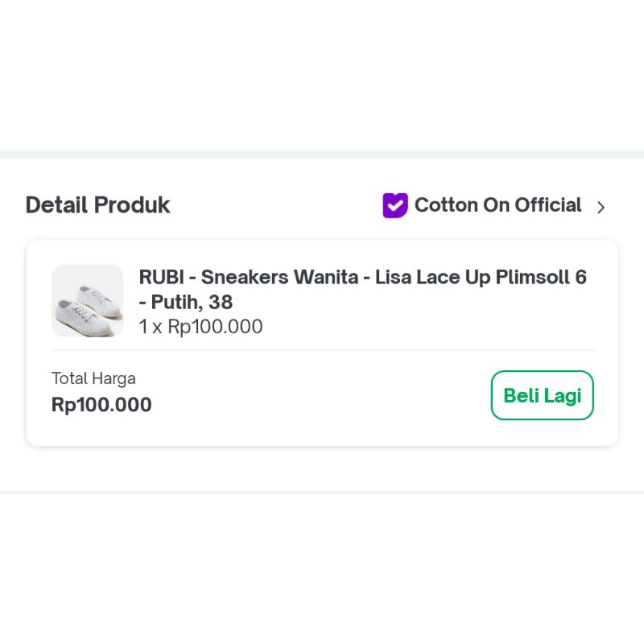Open the Cotton On Official store page
Screen dimensions: 644x644
point(497,205)
